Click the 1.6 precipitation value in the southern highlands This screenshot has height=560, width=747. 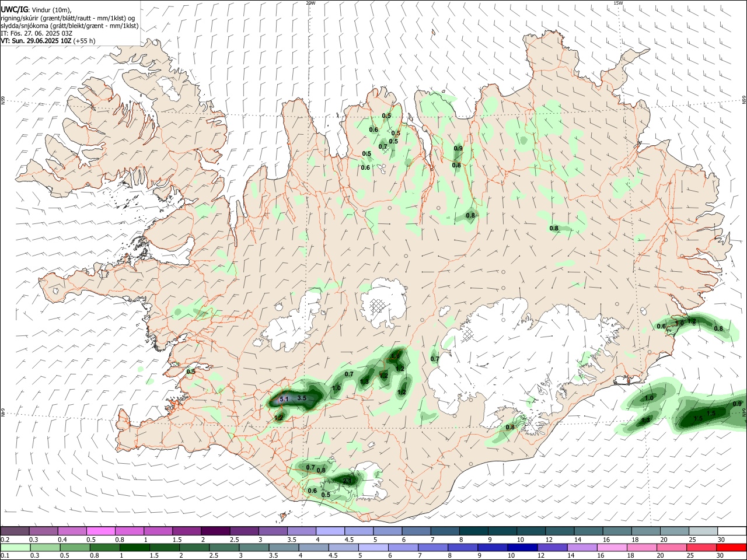396,356
